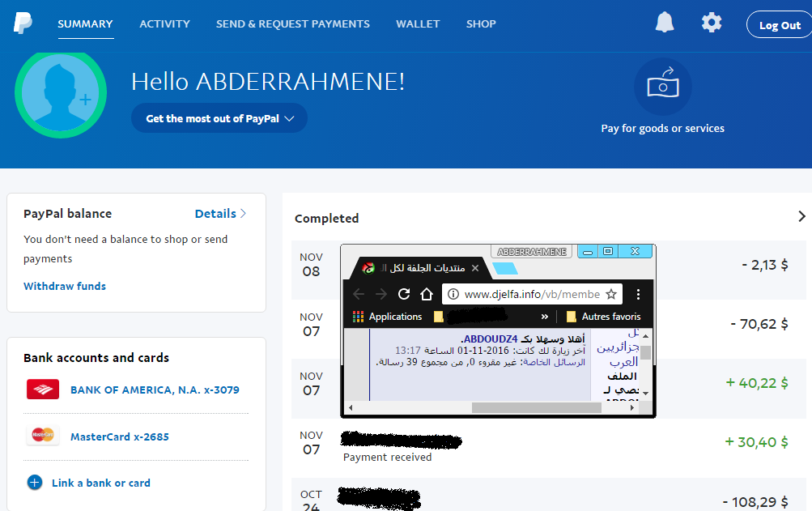Image resolution: width=812 pixels, height=511 pixels.
Task: Open the Activity tab
Action: 164,24
